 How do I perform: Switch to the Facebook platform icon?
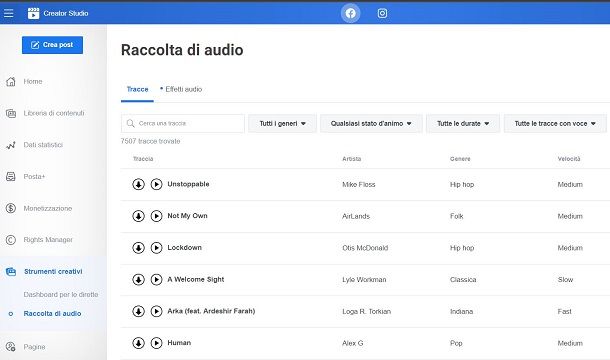tap(351, 13)
